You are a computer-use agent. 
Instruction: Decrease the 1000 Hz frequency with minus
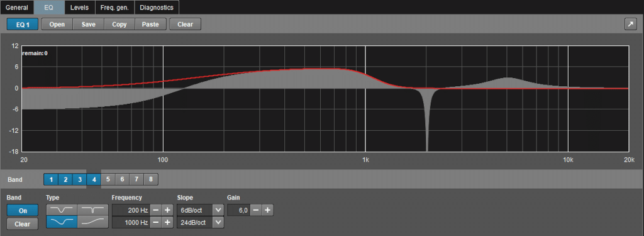pos(156,222)
